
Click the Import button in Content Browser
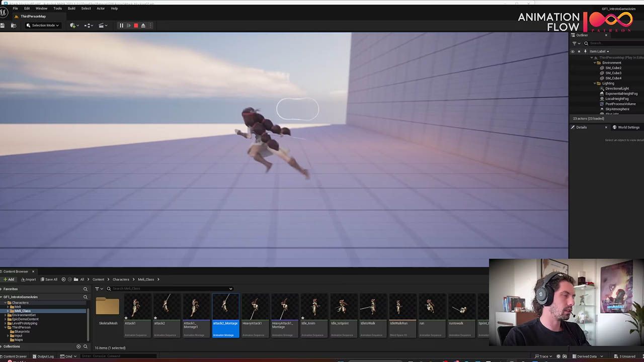click(29, 280)
